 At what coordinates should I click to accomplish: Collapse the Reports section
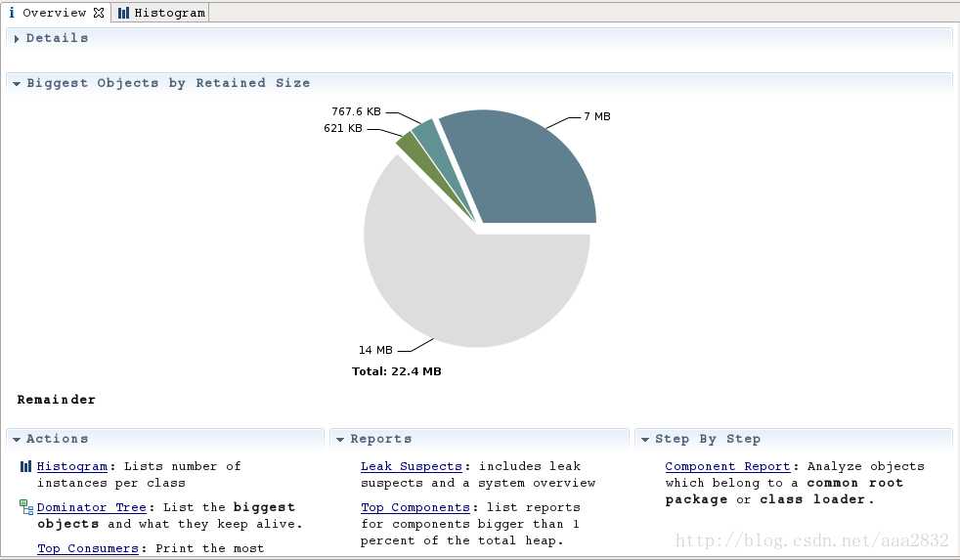pos(340,440)
